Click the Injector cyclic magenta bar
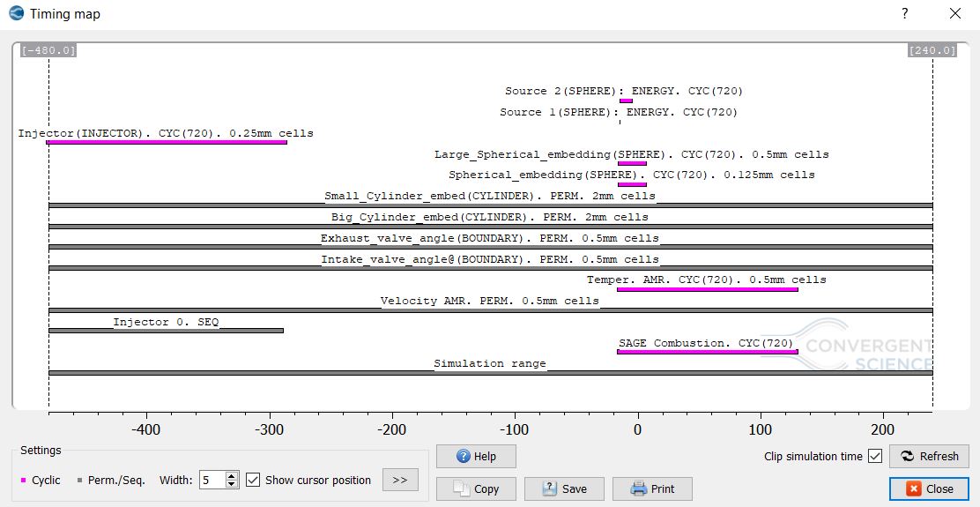The image size is (980, 507). tap(167, 143)
